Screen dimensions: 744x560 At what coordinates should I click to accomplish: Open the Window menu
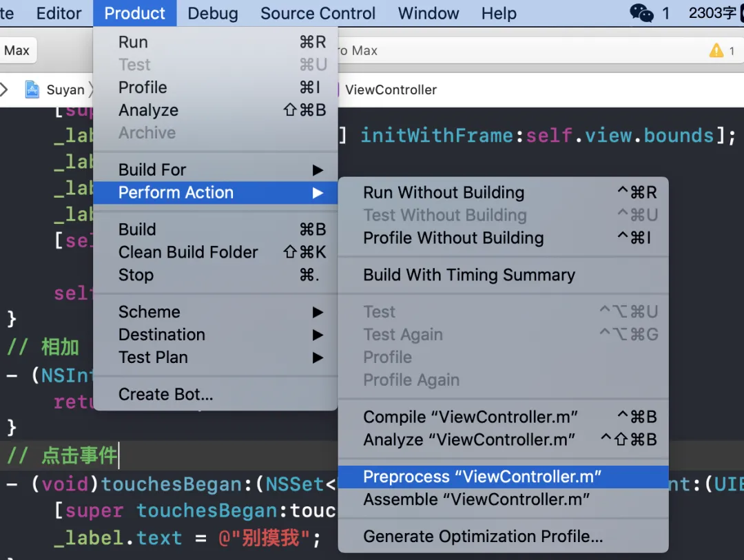(428, 13)
